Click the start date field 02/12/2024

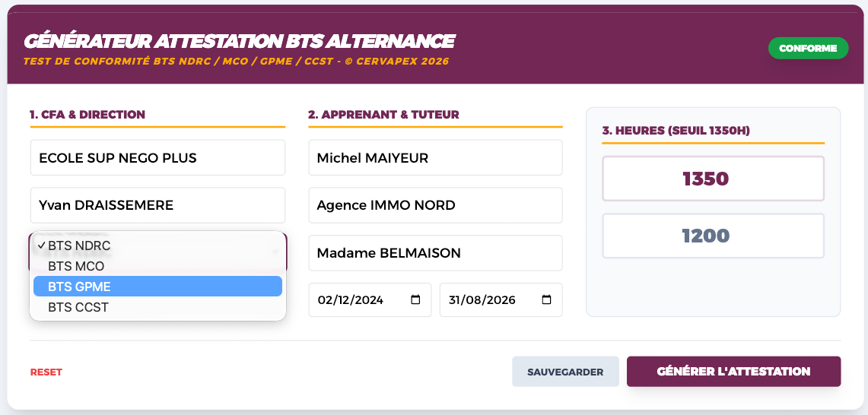(358, 300)
